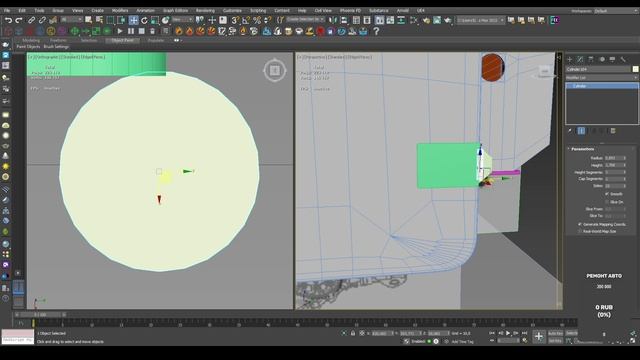Viewport: 640px width, 360px height.
Task: Click the Redo arrow icon
Action: click(x=19, y=20)
